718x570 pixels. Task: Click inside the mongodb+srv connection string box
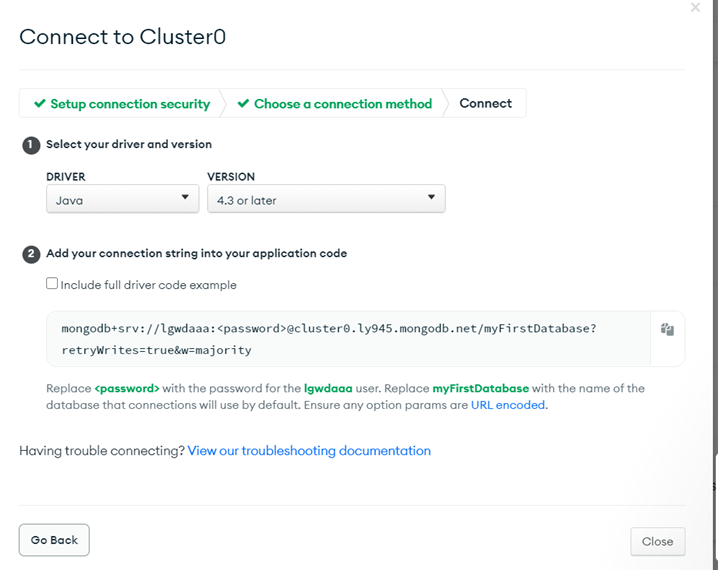pos(340,338)
